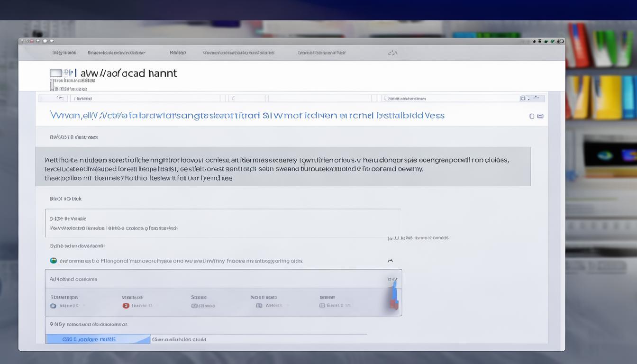Toggle the checkbox in the fourth table column

[259, 306]
